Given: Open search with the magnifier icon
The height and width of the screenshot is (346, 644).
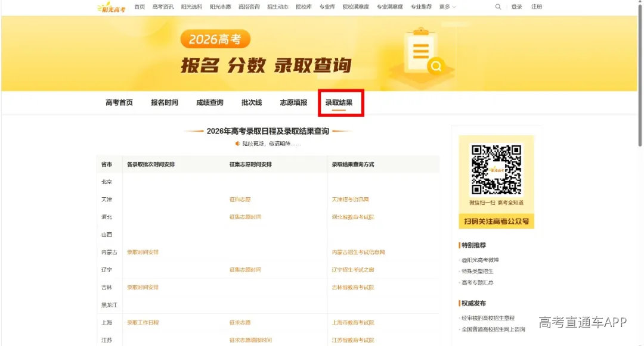Looking at the screenshot, I should tap(498, 7).
